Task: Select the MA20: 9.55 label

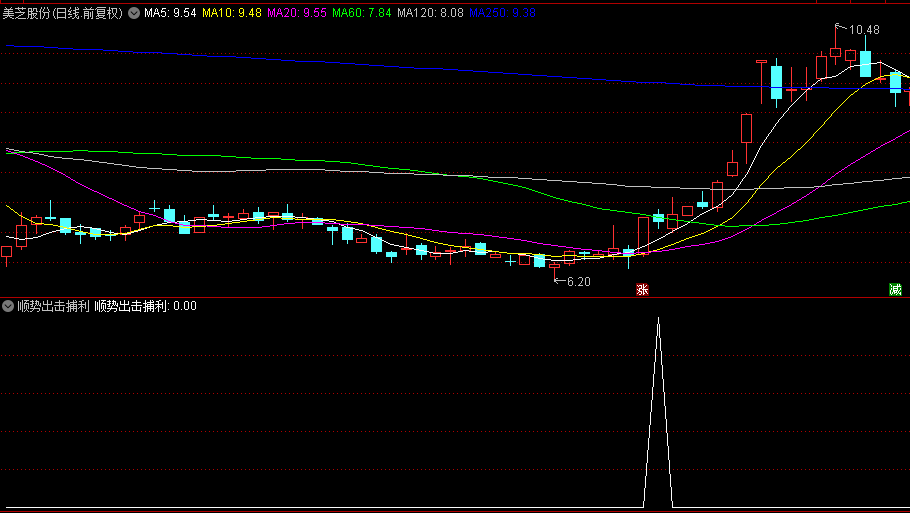Action: click(x=297, y=13)
